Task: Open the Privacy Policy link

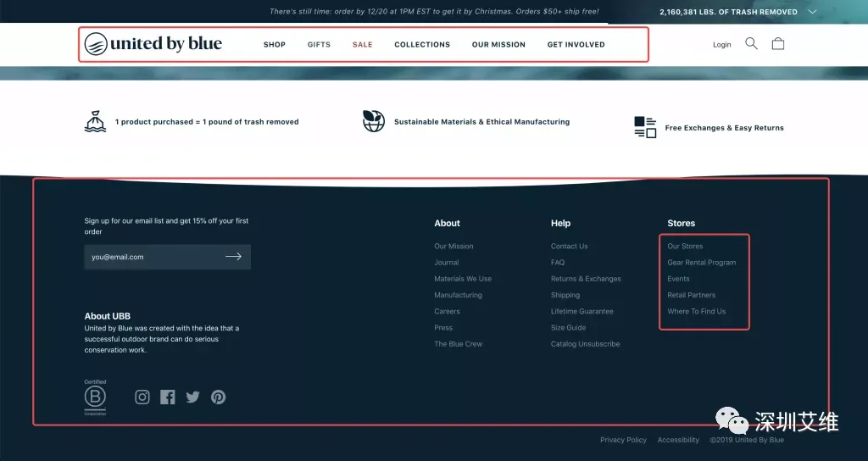Action: [623, 440]
